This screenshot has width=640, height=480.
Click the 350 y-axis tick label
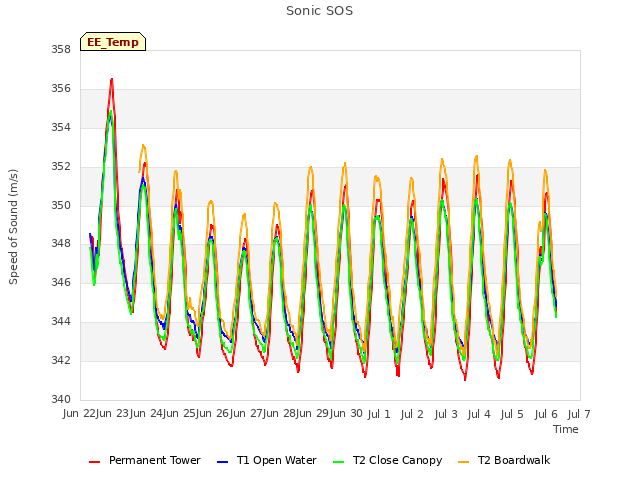pos(61,205)
